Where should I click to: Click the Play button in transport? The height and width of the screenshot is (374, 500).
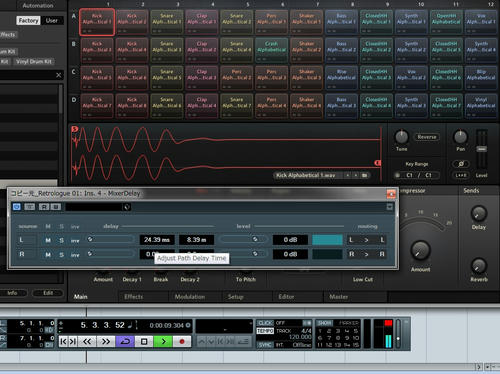tap(163, 341)
